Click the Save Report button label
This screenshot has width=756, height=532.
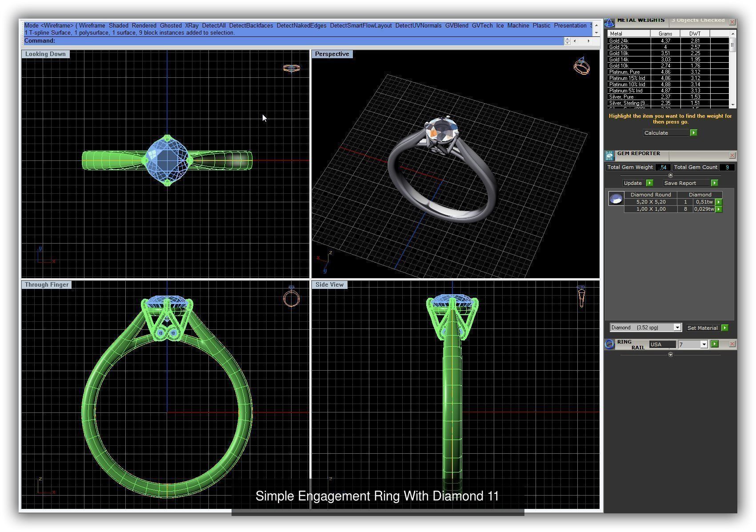click(x=680, y=183)
